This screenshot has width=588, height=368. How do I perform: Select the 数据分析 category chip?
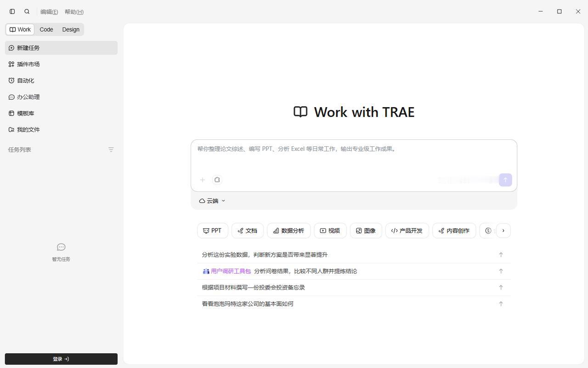(x=289, y=231)
